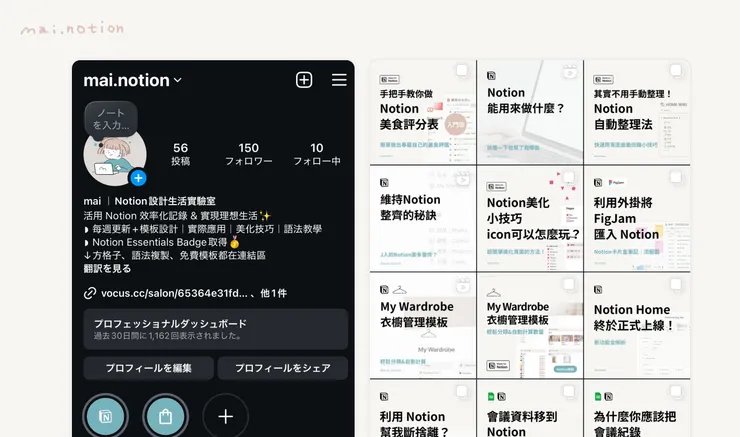Click Notion logo on Notion Home post
740x437 pixels.
click(598, 290)
